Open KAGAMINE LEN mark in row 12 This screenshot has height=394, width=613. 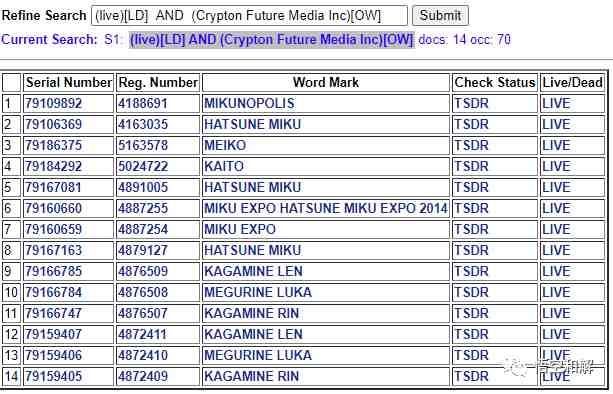pos(253,335)
